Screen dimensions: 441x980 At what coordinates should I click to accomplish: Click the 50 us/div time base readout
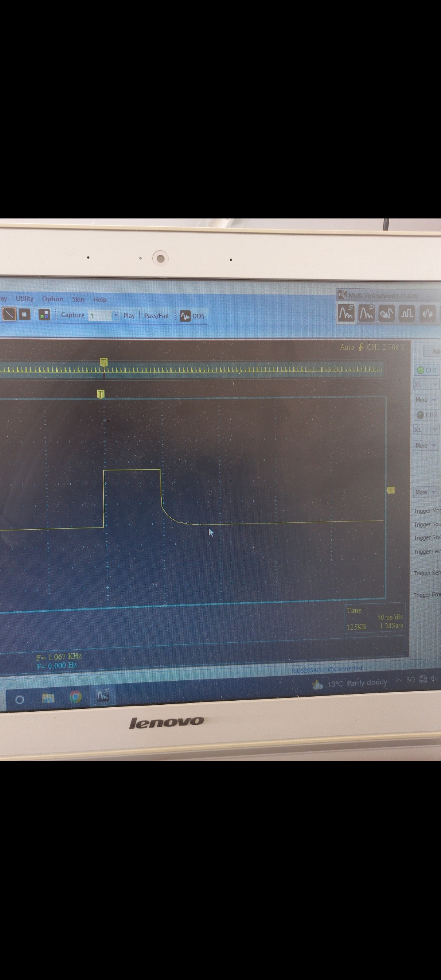[390, 617]
